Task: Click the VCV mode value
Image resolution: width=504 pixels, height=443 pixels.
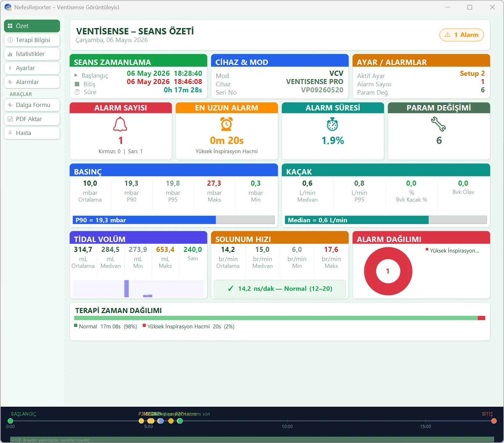Action: (x=336, y=73)
